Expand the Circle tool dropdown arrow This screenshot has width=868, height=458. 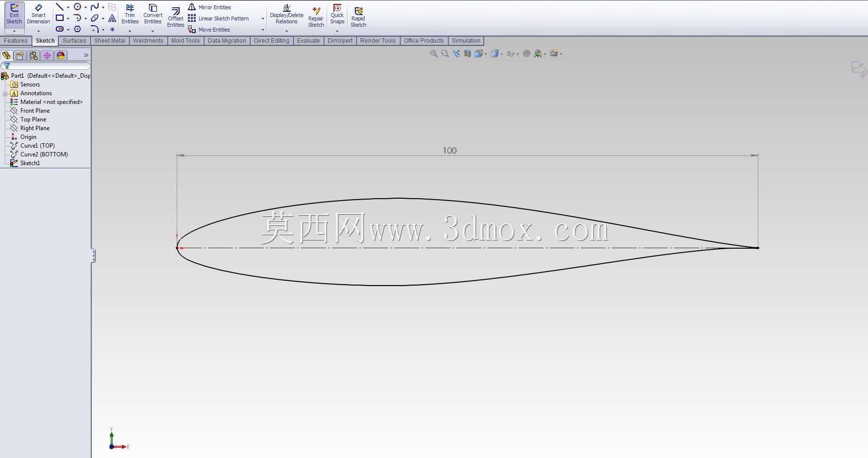tap(85, 7)
